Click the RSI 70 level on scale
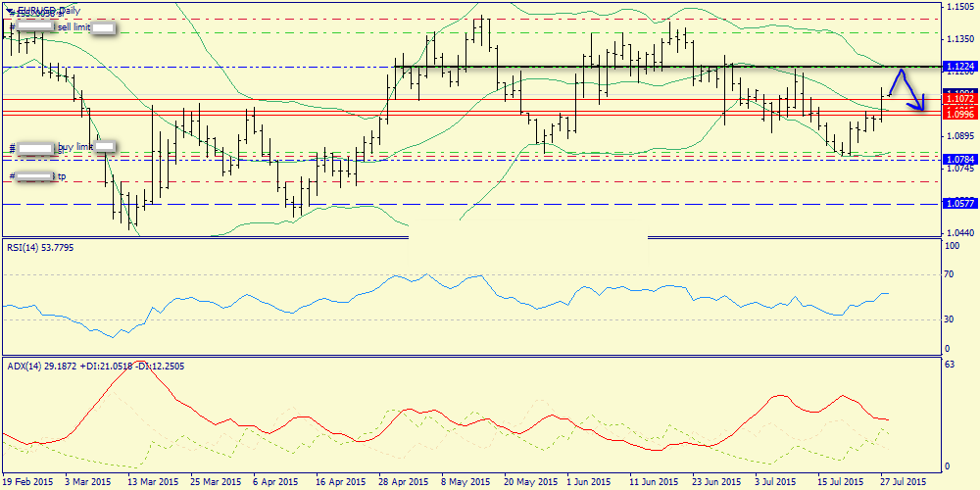This screenshot has width=980, height=490. (950, 276)
